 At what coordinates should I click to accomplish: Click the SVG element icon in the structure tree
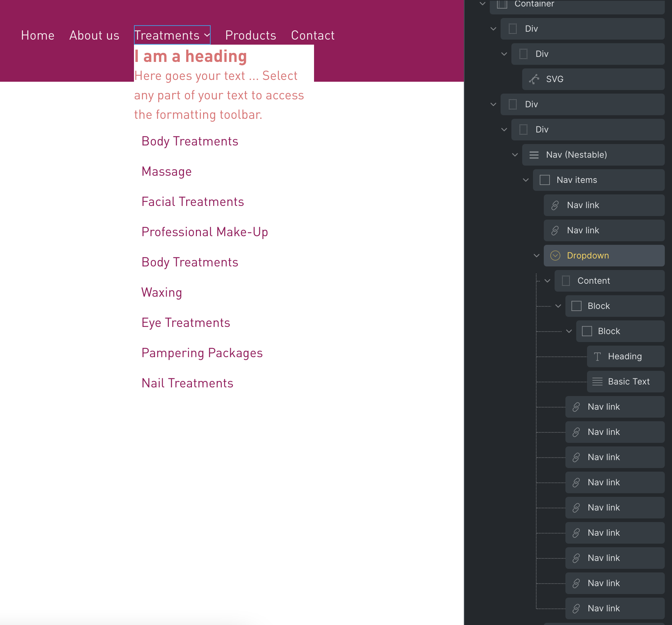[x=534, y=79]
